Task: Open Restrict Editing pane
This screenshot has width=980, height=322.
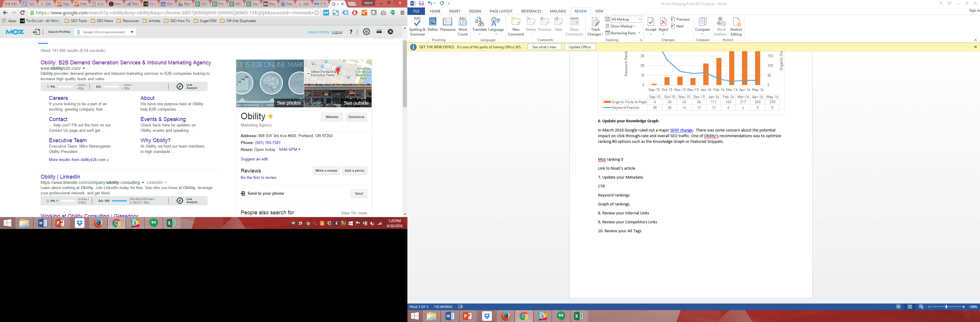Action: pos(736,26)
